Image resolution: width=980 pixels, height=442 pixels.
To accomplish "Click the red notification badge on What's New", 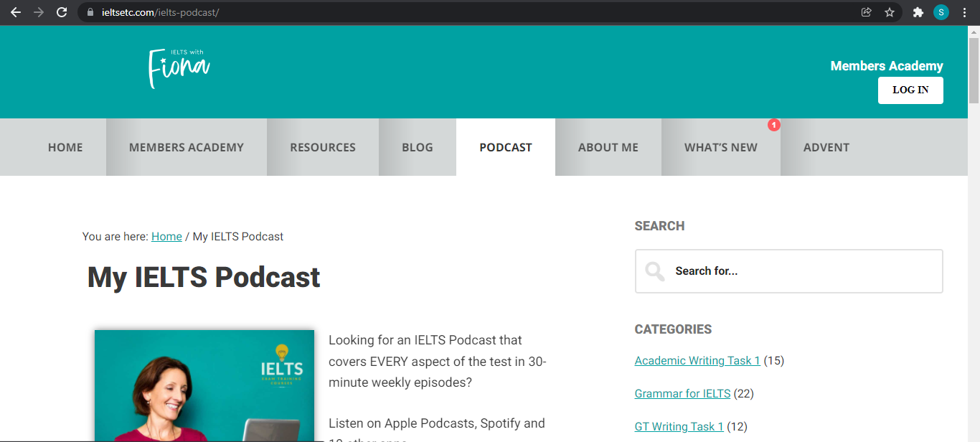I will 774,125.
